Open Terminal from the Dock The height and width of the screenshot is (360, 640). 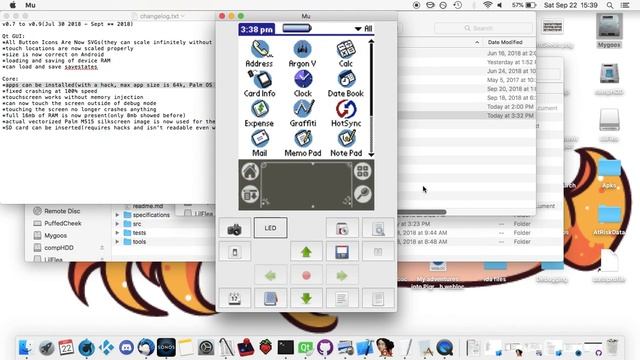coord(285,348)
